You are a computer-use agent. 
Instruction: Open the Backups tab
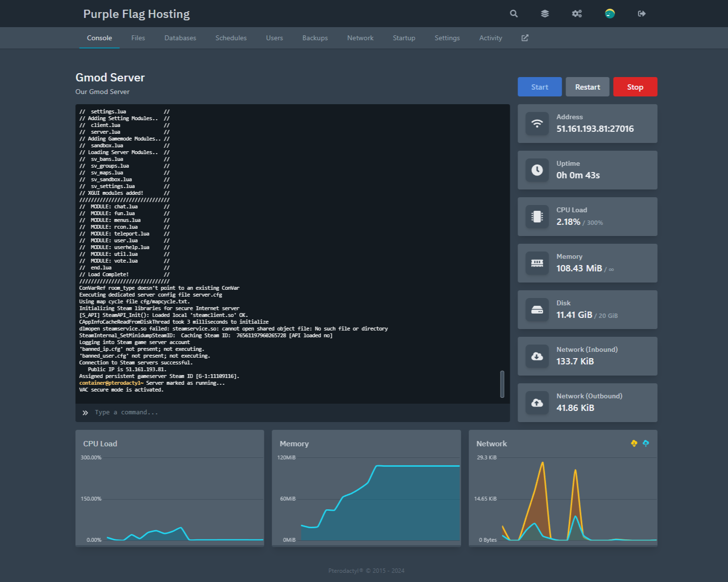[315, 38]
